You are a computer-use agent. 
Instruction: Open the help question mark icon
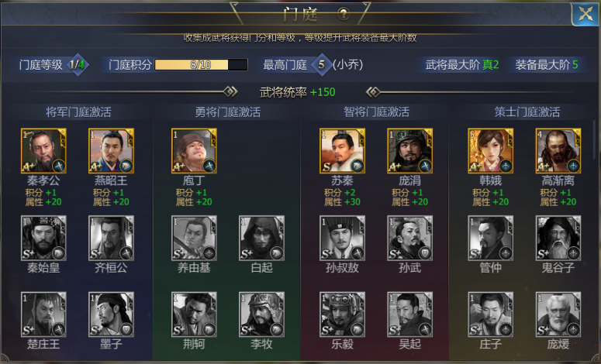click(344, 14)
